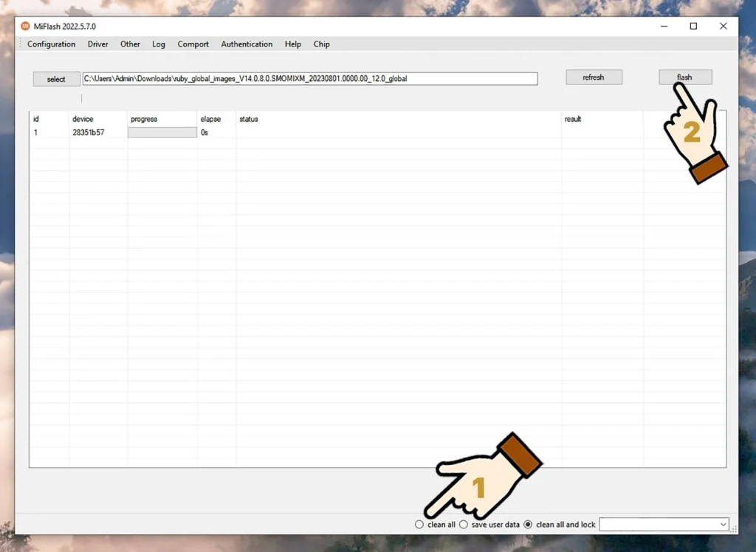Viewport: 756px width, 552px height.
Task: Maximize the MiFlash window
Action: pyautogui.click(x=693, y=26)
